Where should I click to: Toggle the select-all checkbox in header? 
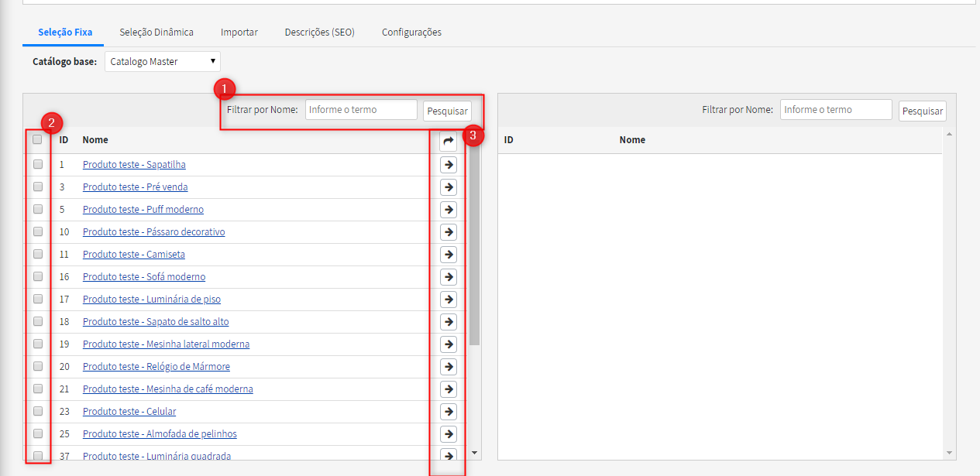click(x=37, y=140)
